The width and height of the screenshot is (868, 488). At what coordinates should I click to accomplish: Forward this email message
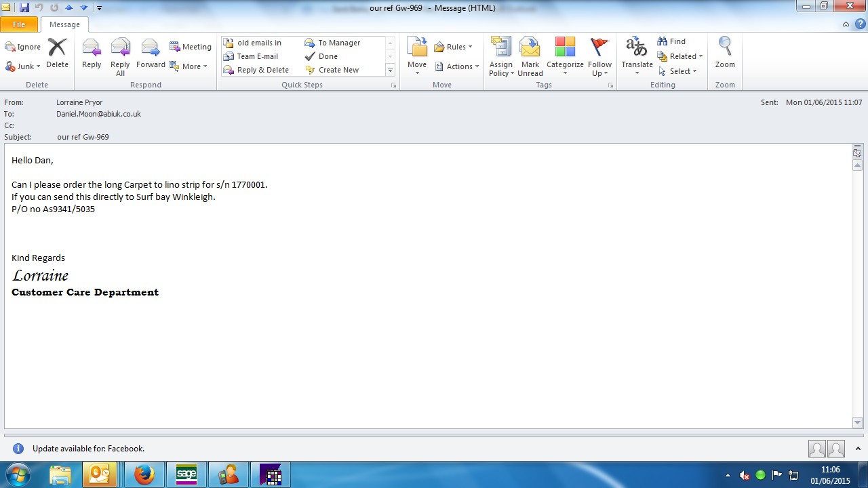click(x=151, y=54)
